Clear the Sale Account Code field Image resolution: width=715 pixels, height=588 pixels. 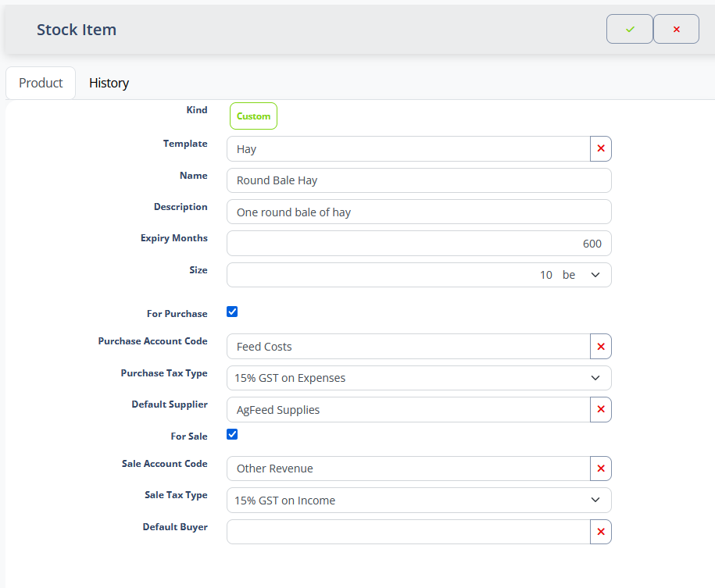tap(600, 469)
